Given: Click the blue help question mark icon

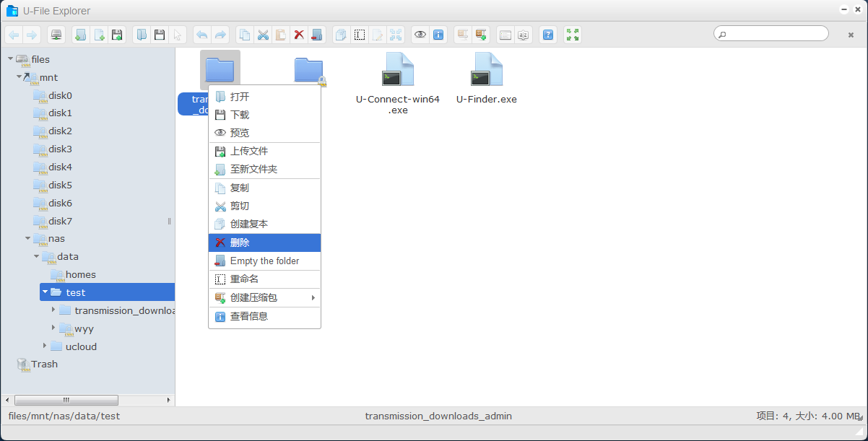Looking at the screenshot, I should pyautogui.click(x=548, y=35).
